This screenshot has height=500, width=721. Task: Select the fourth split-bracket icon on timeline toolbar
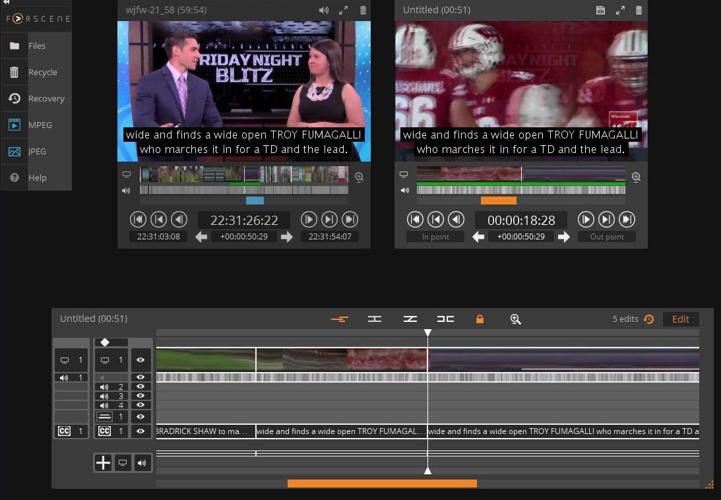pyautogui.click(x=446, y=319)
